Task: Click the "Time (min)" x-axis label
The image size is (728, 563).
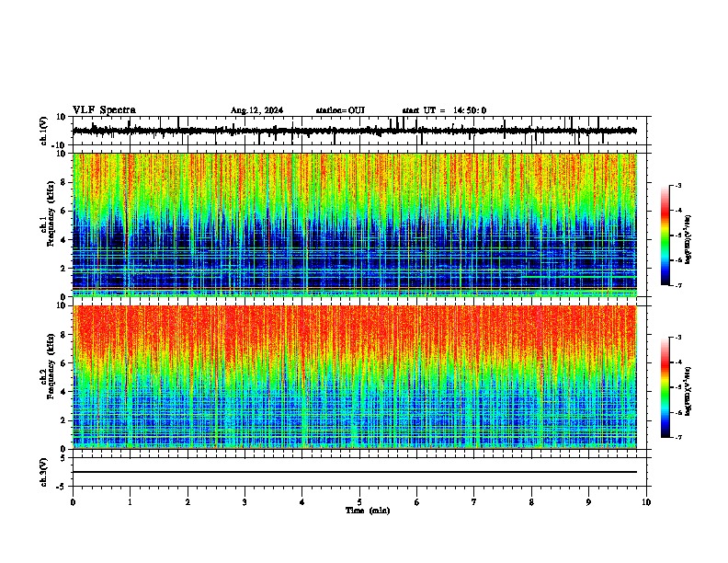Action: click(368, 511)
